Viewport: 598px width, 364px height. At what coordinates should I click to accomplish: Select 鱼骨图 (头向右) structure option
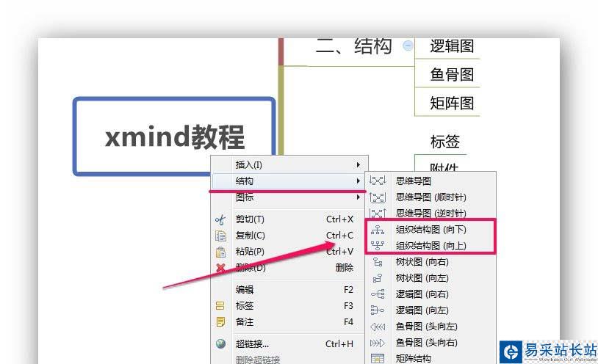pyautogui.click(x=431, y=343)
